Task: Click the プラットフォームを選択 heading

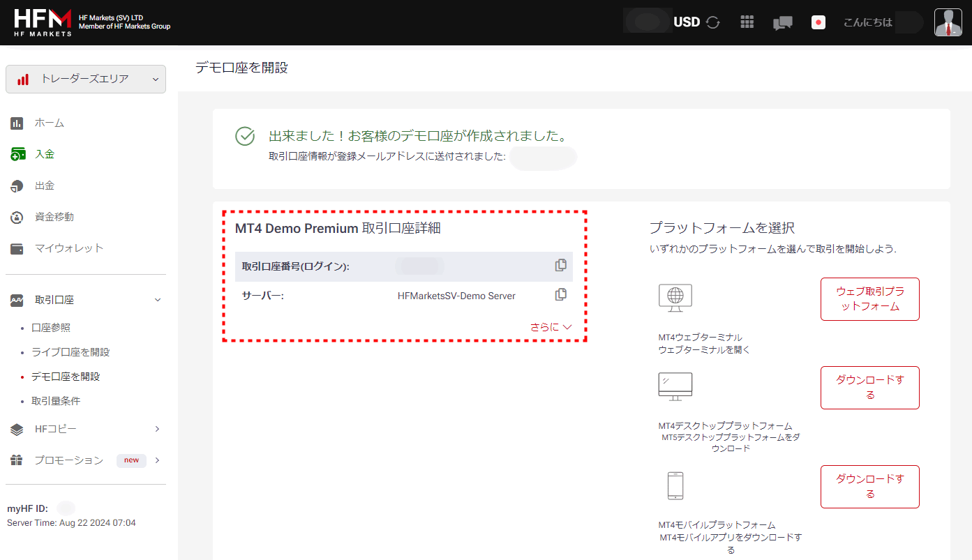Action: (722, 228)
